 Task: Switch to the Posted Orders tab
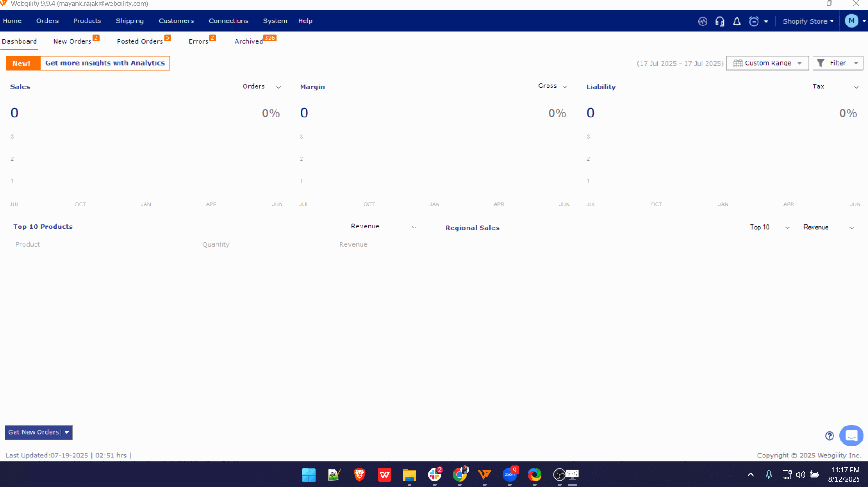(x=140, y=41)
